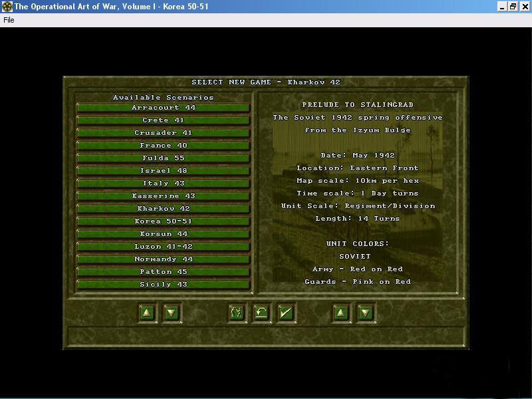Choose the Fulda 55 scenario
532x399 pixels.
(164, 158)
